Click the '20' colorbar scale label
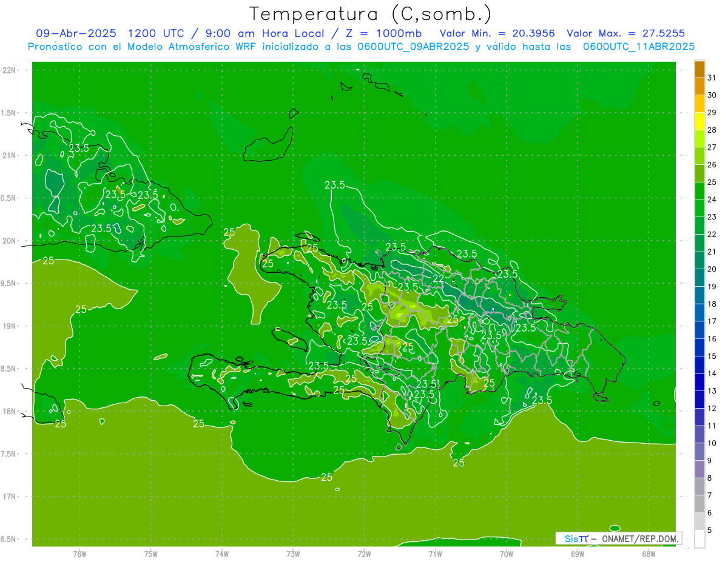Screen dimensions: 728x562 tap(712, 269)
